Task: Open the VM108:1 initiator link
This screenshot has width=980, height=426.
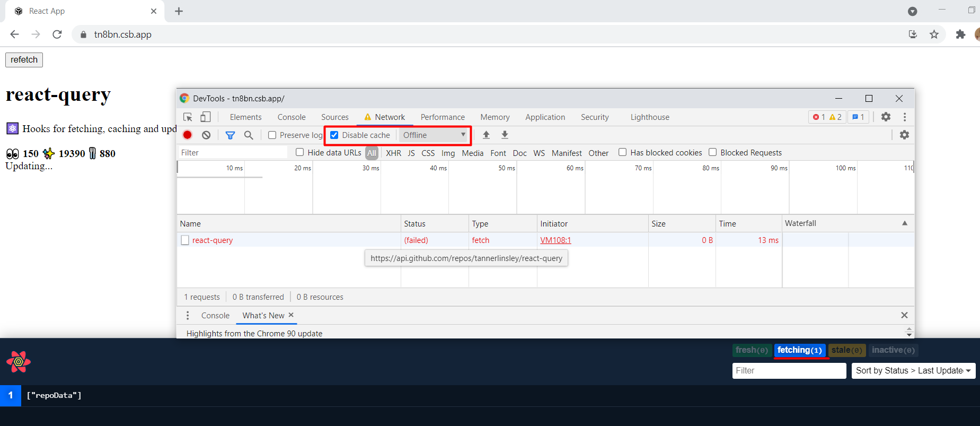Action: point(555,240)
